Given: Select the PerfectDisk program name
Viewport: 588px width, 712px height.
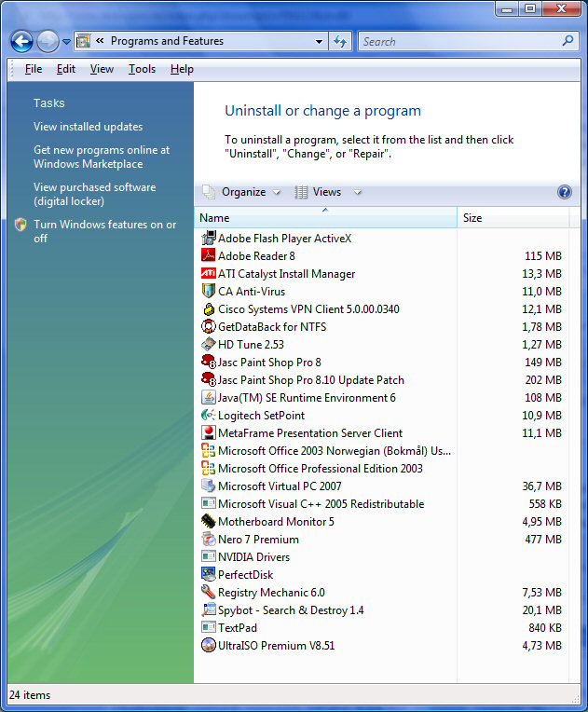Looking at the screenshot, I should click(246, 575).
